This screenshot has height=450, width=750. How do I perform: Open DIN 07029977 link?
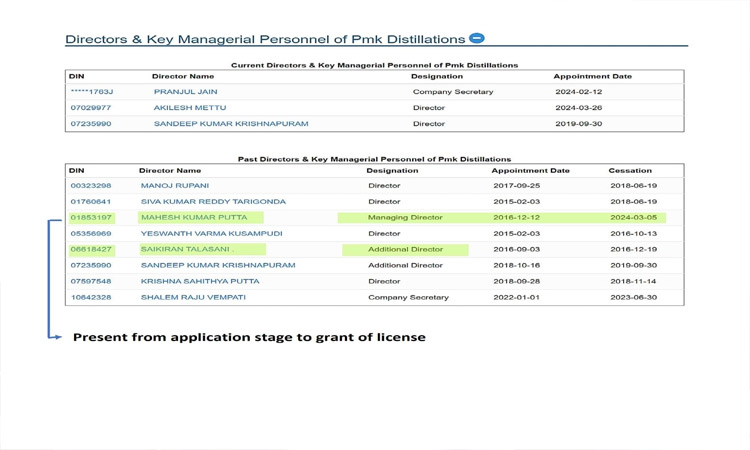(91, 108)
